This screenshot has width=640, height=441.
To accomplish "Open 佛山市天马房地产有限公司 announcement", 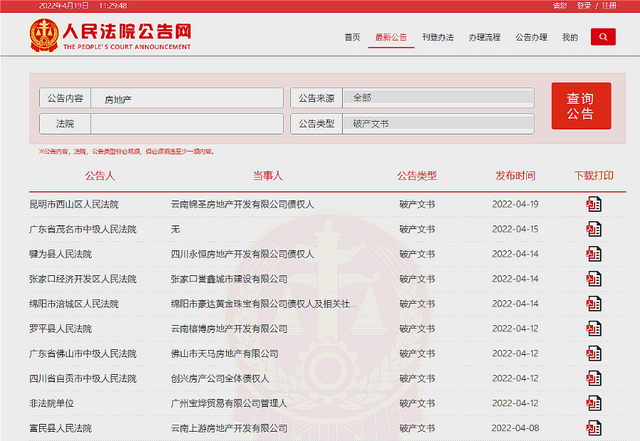I will point(224,354).
